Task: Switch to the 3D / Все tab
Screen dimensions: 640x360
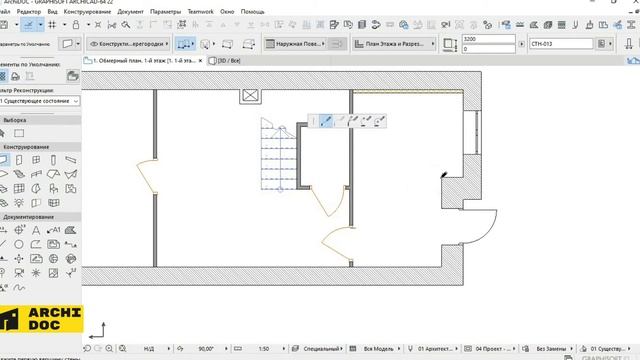Action: [x=225, y=60]
